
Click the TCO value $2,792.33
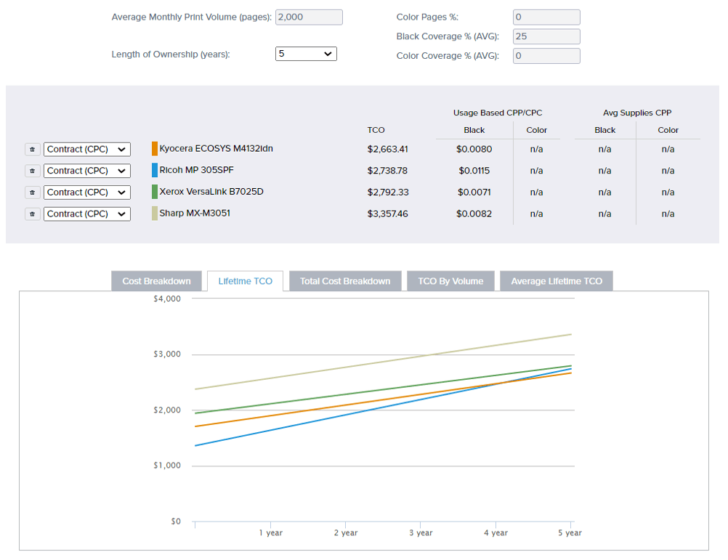click(x=388, y=192)
